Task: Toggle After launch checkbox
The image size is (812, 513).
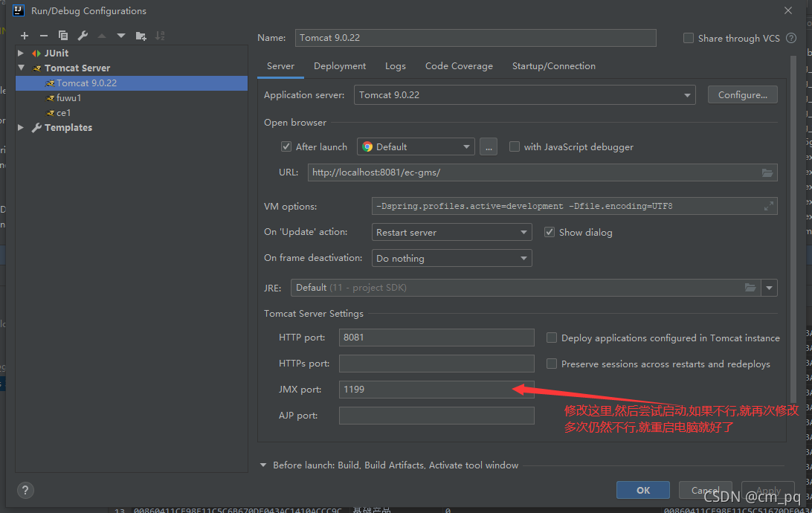Action: pos(286,146)
